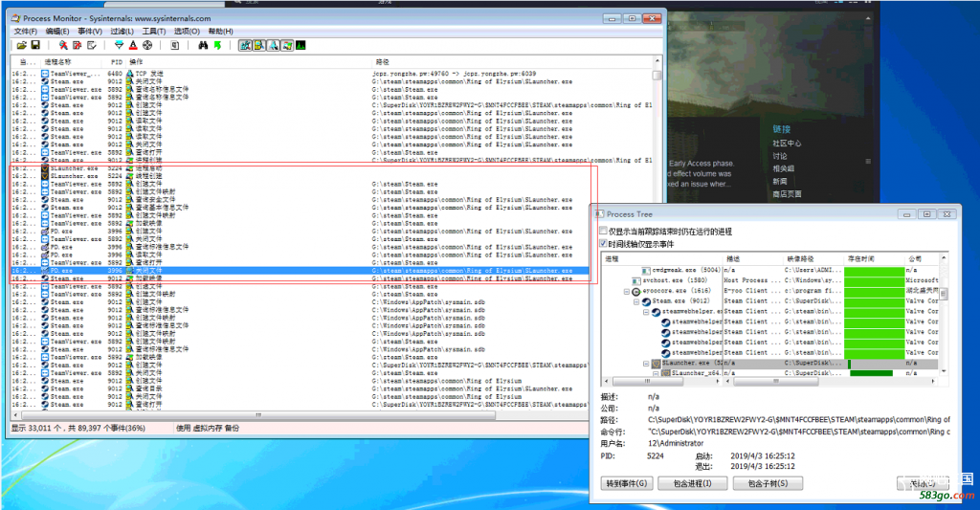
Task: Click the SLauncher.exe icon in Process Tree
Action: (x=656, y=364)
